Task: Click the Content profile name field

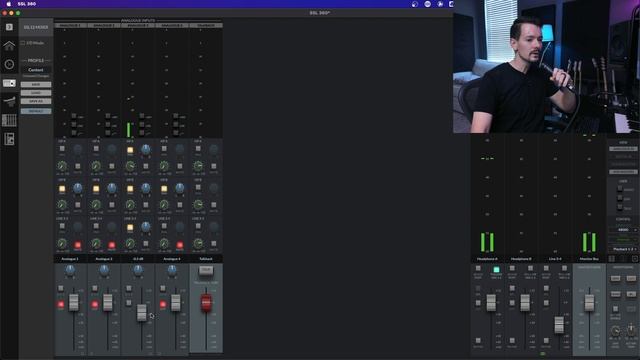Action: tap(36, 70)
